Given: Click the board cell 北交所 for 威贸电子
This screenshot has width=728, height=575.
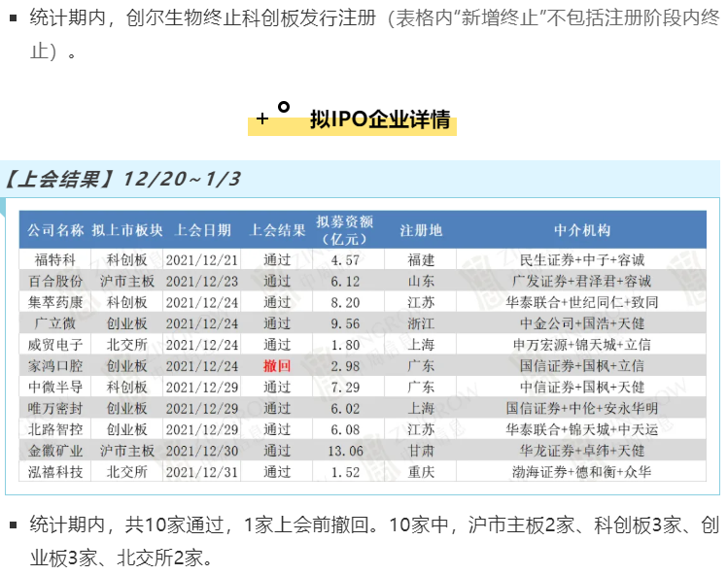Looking at the screenshot, I should 127,345.
